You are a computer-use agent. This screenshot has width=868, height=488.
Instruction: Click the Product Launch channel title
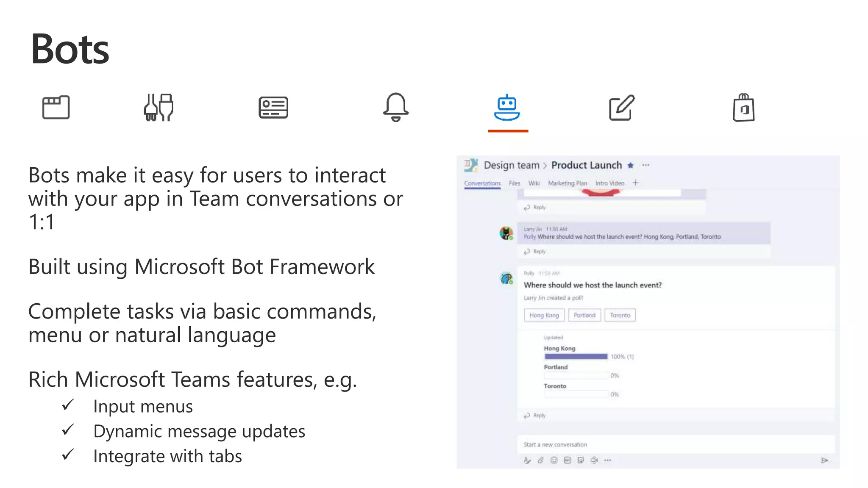pos(587,165)
